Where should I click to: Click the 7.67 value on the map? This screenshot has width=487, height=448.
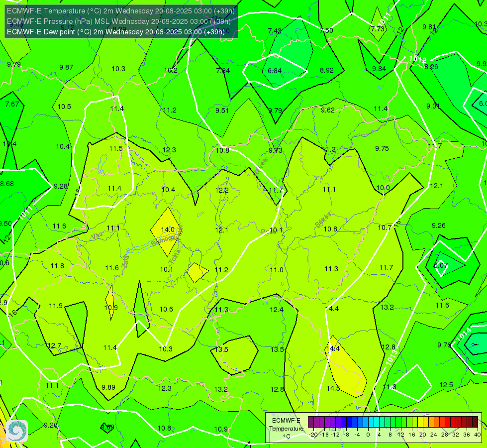[x=12, y=104]
